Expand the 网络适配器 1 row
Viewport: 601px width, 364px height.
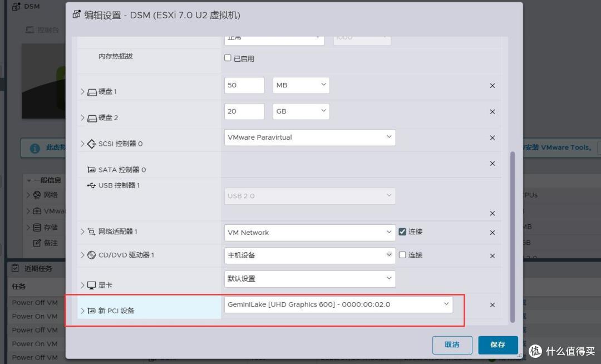[x=82, y=232]
